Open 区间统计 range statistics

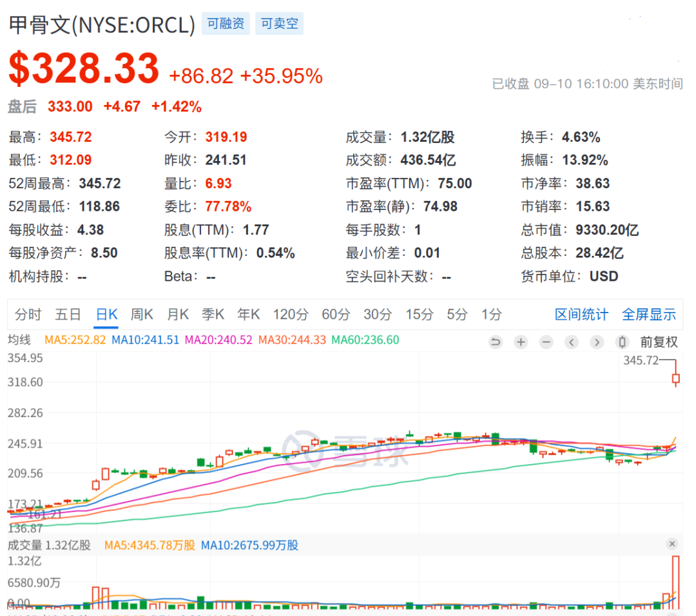tap(581, 314)
